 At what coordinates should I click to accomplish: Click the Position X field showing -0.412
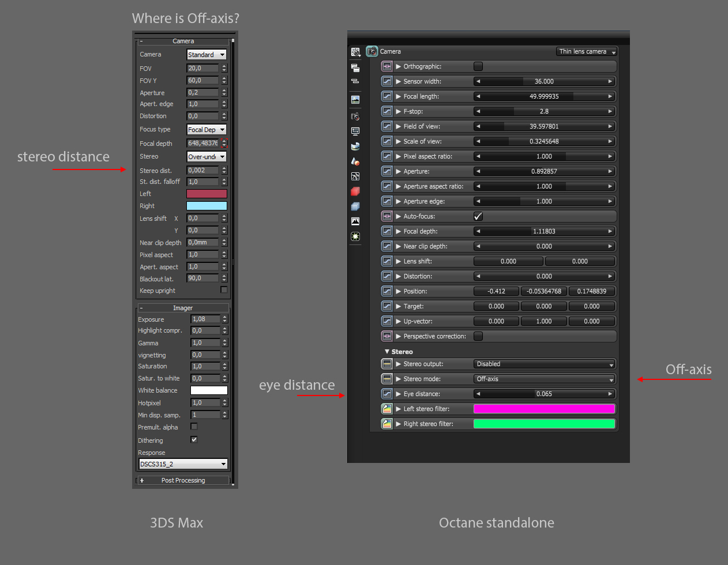tap(496, 291)
